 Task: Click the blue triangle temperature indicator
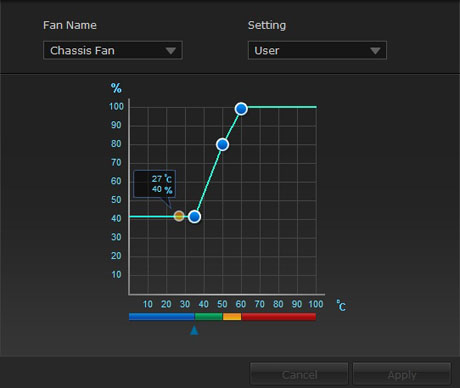(194, 330)
